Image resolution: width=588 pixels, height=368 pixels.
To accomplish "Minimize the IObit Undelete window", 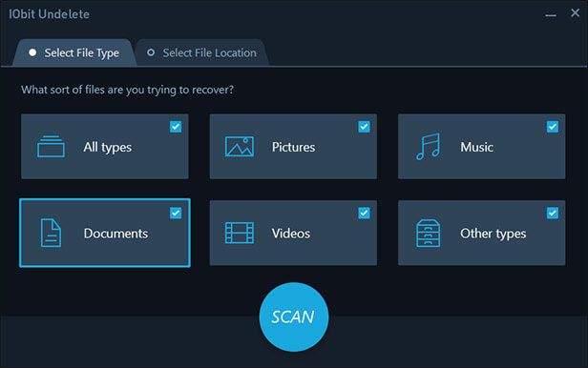I will point(551,15).
